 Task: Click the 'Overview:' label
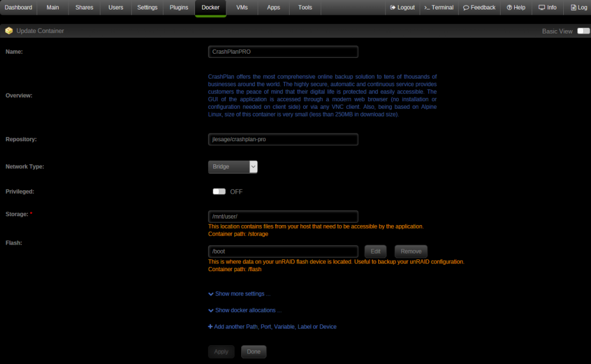pos(19,95)
